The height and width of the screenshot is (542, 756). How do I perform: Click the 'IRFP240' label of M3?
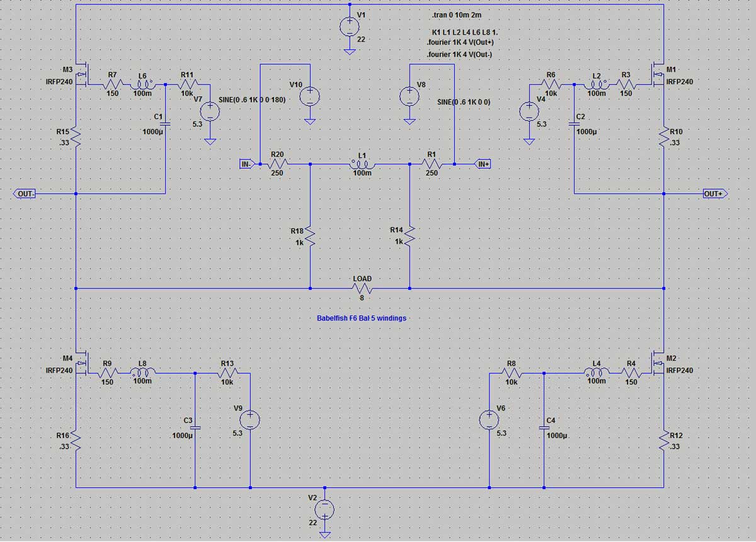(60, 82)
